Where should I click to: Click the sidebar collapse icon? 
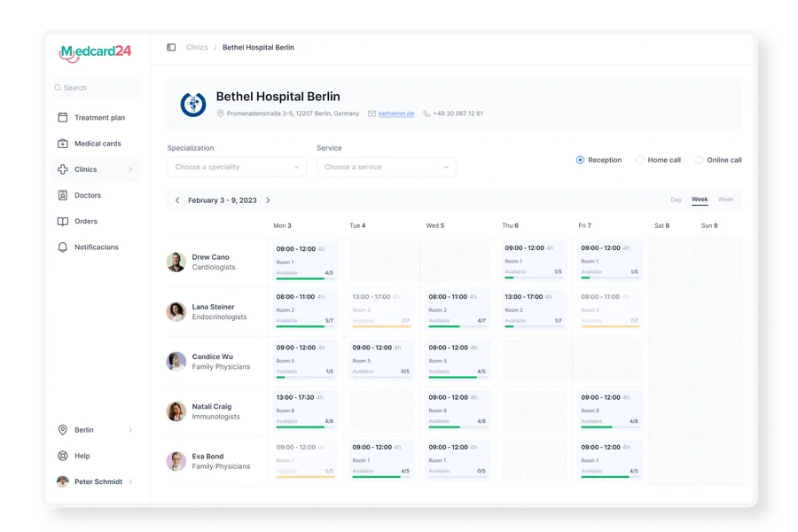coord(171,48)
